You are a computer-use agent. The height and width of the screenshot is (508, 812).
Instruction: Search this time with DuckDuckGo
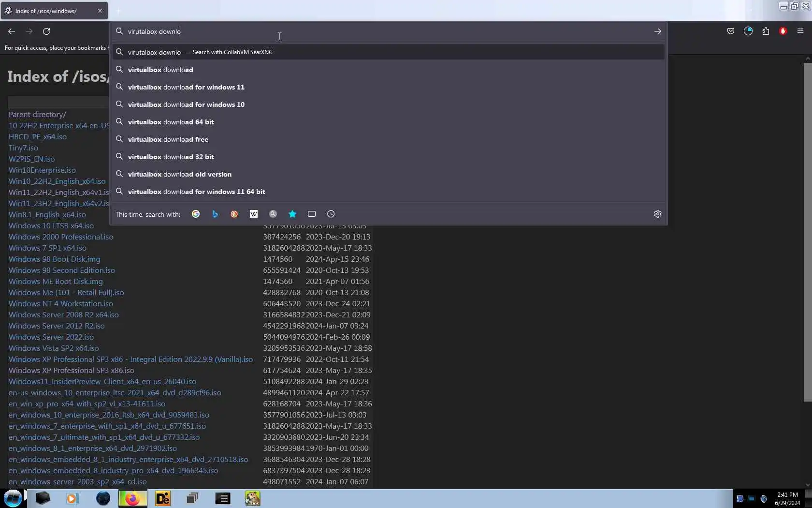(x=234, y=214)
